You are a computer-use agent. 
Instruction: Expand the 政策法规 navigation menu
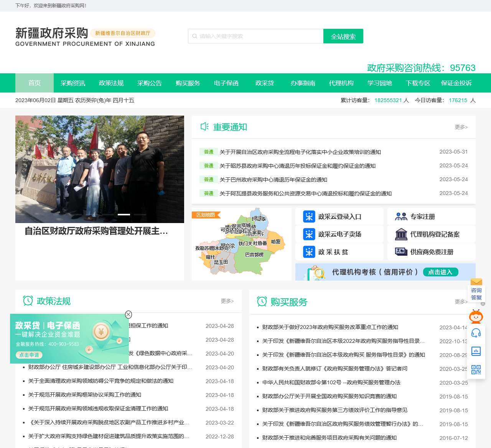(111, 83)
